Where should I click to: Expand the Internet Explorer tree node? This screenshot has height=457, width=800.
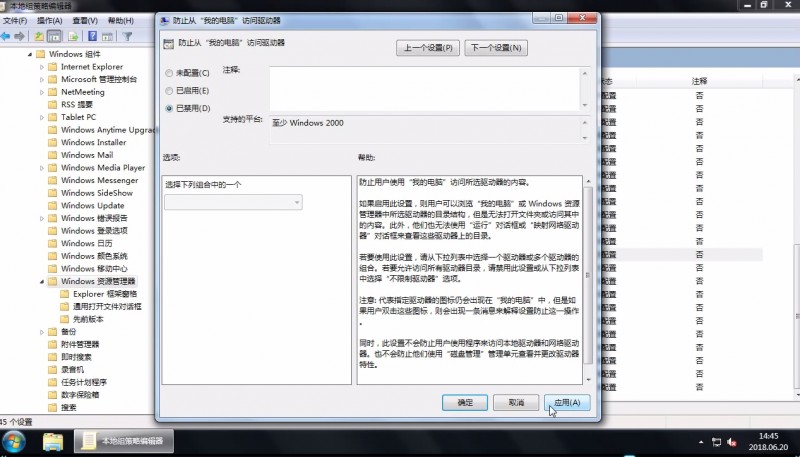point(42,67)
